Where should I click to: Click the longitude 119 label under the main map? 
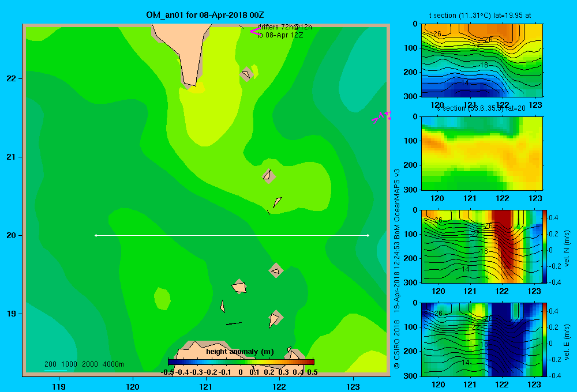tap(59, 386)
